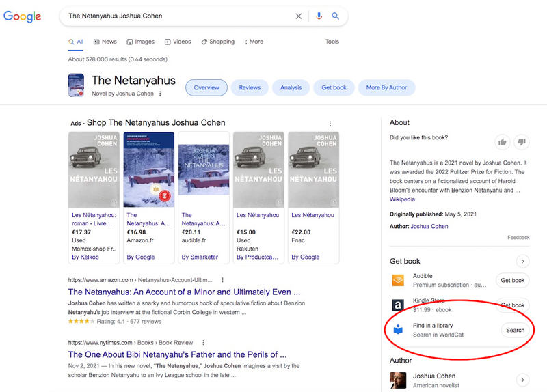Image resolution: width=547 pixels, height=392 pixels.
Task: Open The One About Bibi Netanyahu's Father result
Action: (177, 354)
